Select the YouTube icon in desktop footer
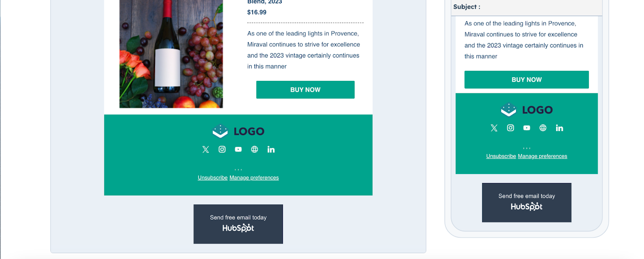644x259 pixels. click(238, 149)
